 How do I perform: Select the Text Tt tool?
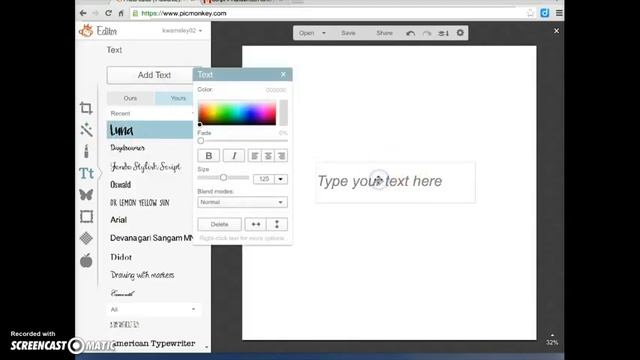(87, 173)
